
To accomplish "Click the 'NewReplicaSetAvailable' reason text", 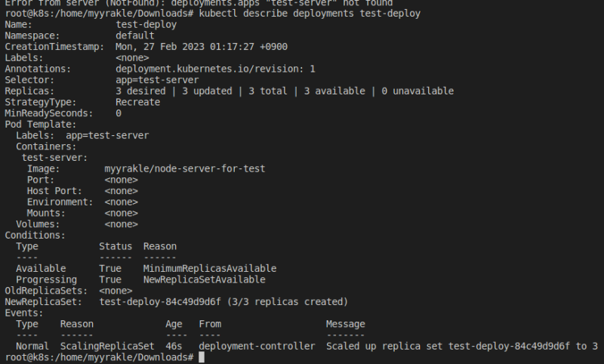I will [204, 279].
